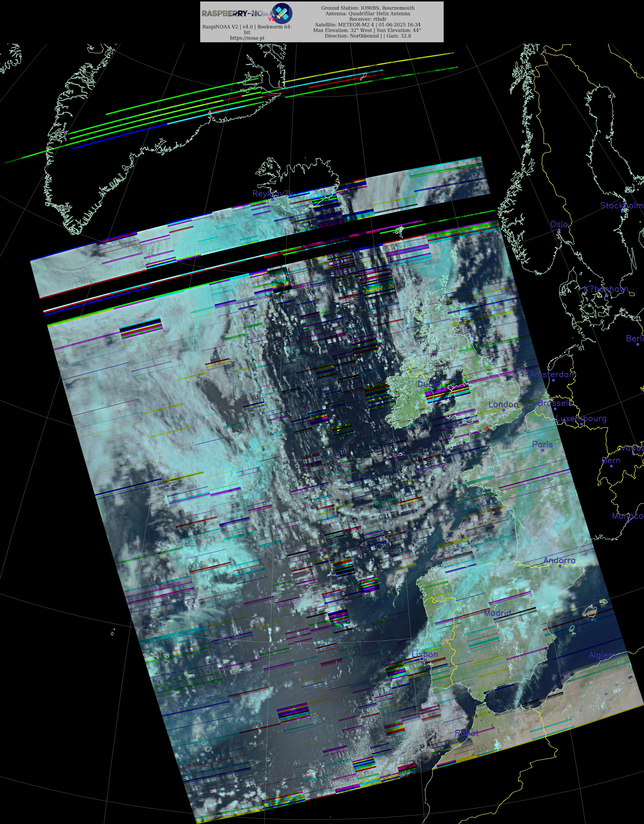
Task: Click the Reykjavik city label
Action: [x=273, y=194]
